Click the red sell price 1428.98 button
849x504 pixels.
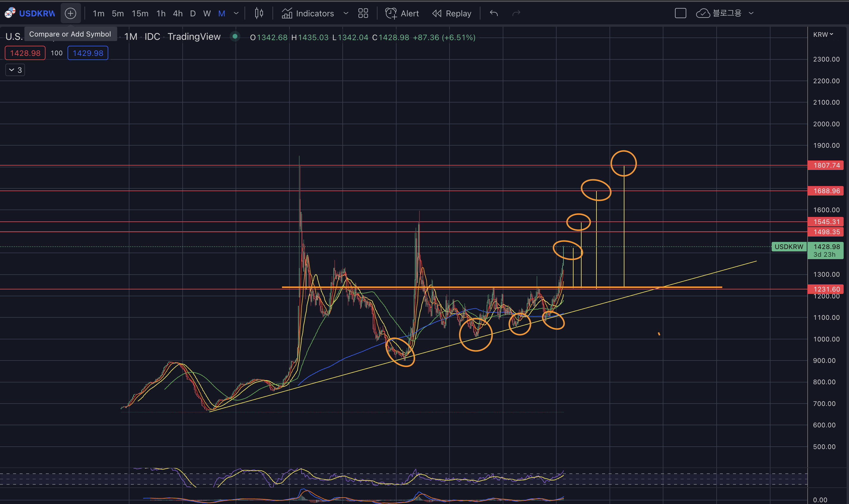(25, 53)
